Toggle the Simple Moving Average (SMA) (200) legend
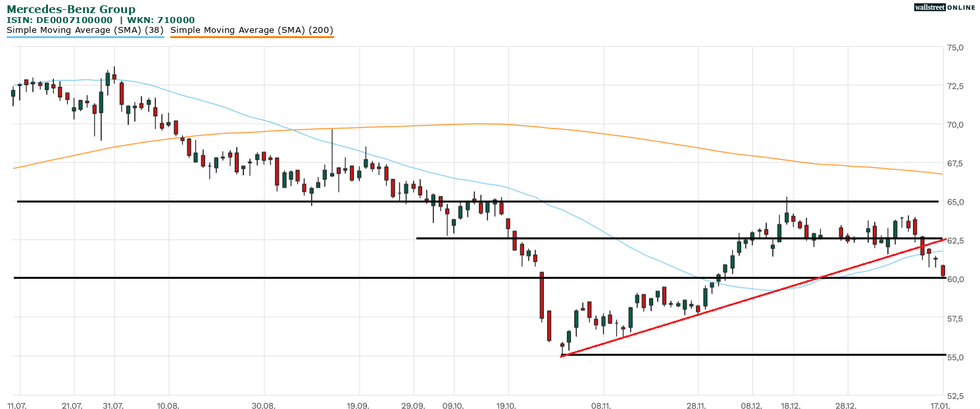 tap(252, 30)
